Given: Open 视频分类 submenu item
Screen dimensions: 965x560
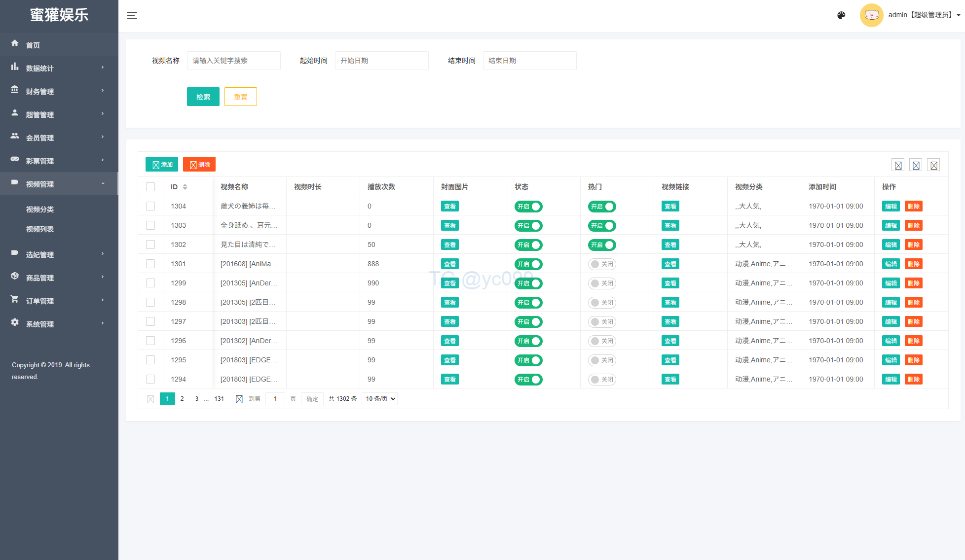Looking at the screenshot, I should pyautogui.click(x=40, y=210).
